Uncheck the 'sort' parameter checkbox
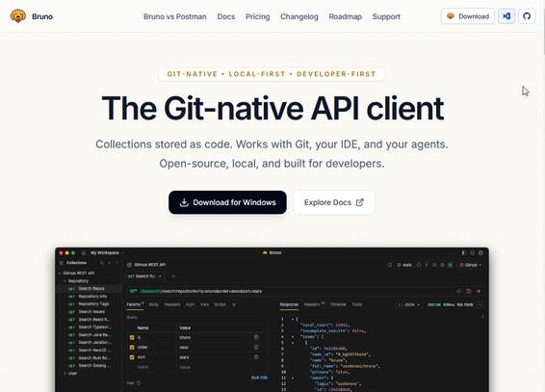 pos(132,357)
